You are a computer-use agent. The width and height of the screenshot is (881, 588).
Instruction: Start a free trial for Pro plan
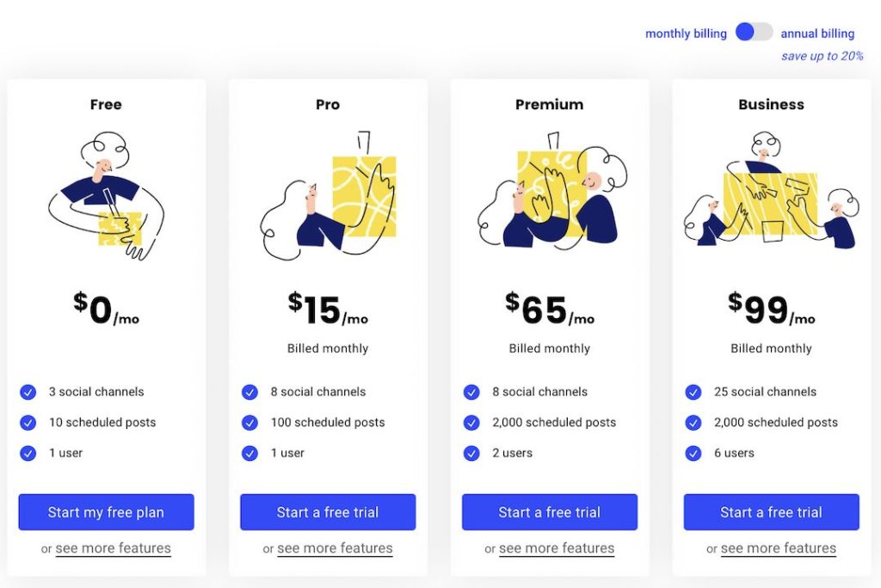(x=328, y=512)
